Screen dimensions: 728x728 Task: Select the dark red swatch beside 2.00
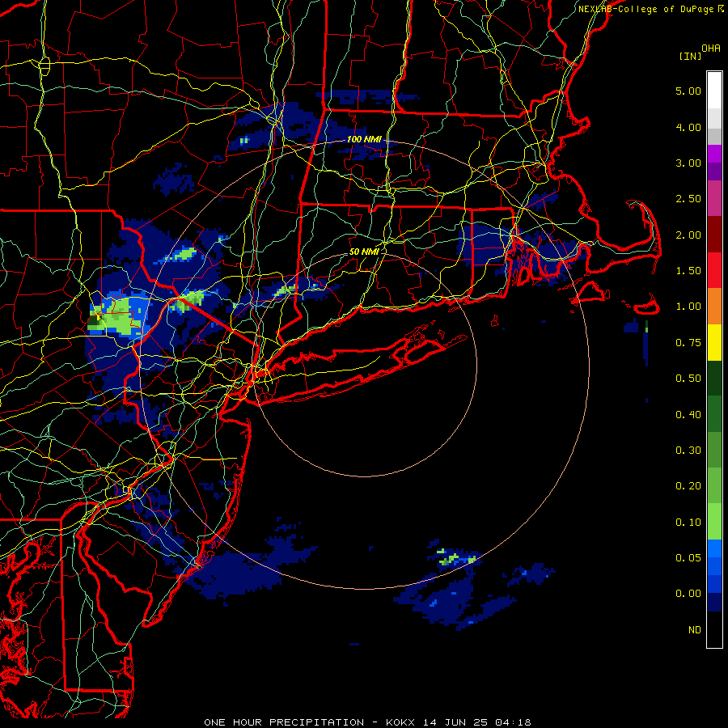pyautogui.click(x=714, y=235)
